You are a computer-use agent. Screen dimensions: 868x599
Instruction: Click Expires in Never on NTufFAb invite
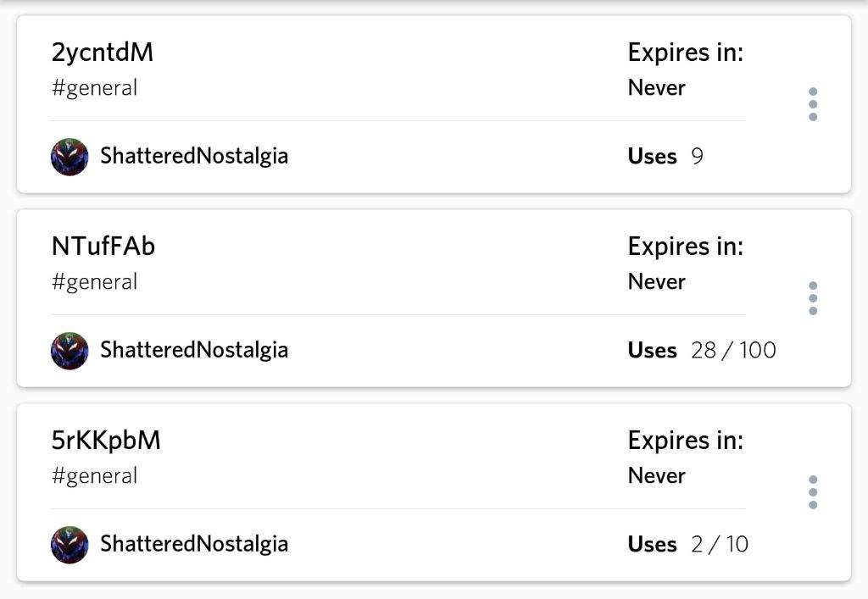click(685, 263)
